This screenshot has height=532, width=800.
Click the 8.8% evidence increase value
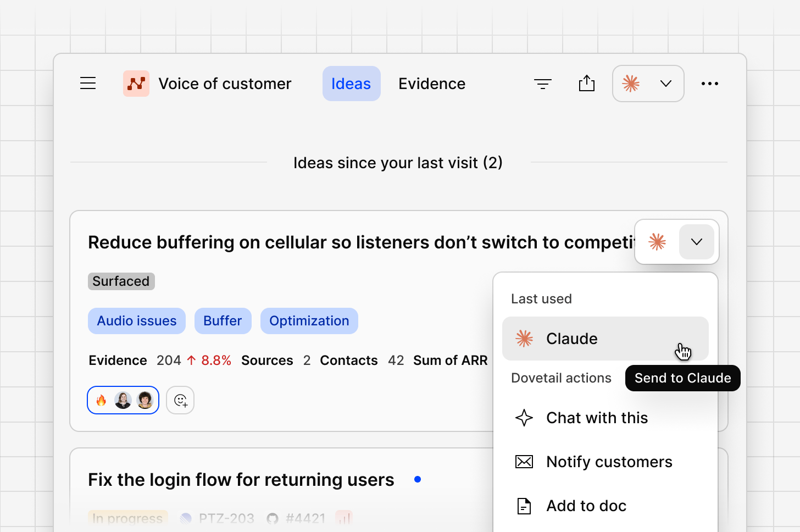click(x=216, y=361)
